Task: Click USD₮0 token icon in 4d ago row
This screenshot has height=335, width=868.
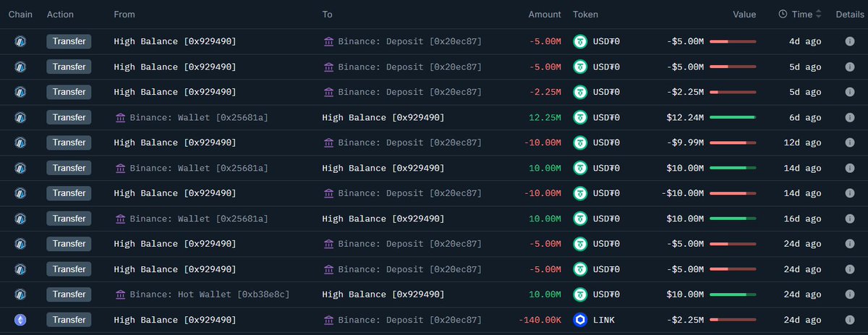Action: click(580, 41)
